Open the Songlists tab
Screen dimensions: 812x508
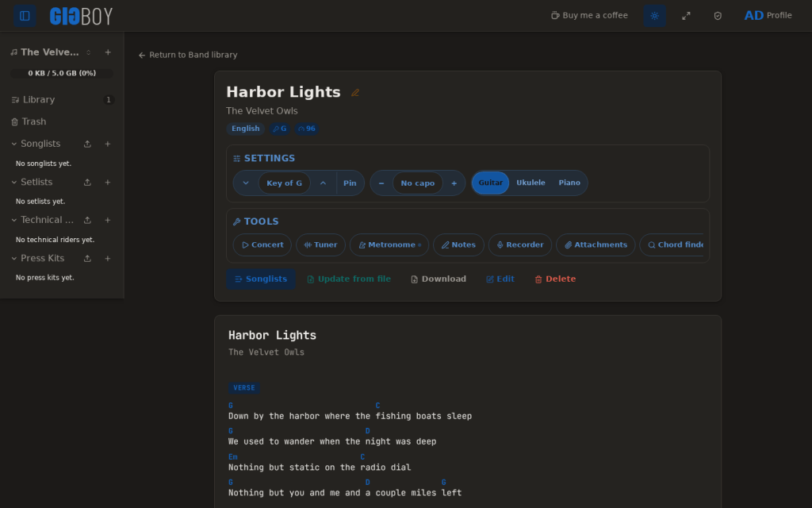click(260, 279)
